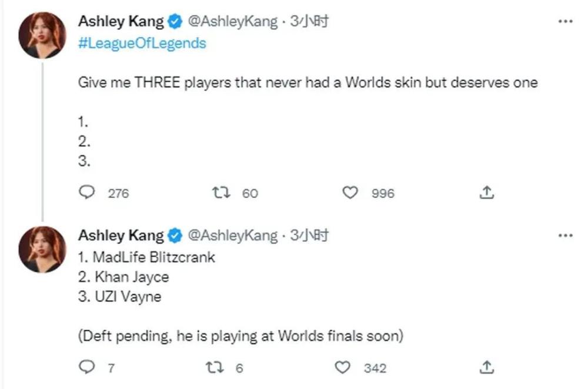Open the #LeagueOfLegends hashtag
The height and width of the screenshot is (389, 588).
[142, 43]
